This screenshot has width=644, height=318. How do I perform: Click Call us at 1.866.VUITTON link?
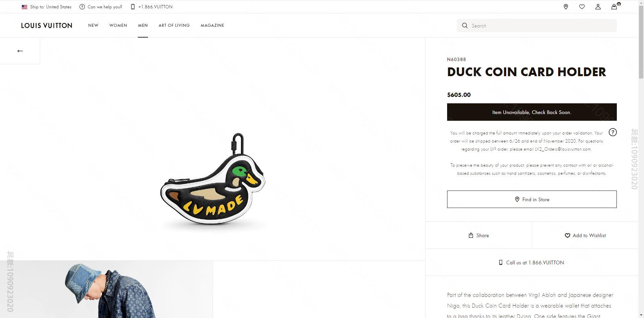tap(532, 263)
